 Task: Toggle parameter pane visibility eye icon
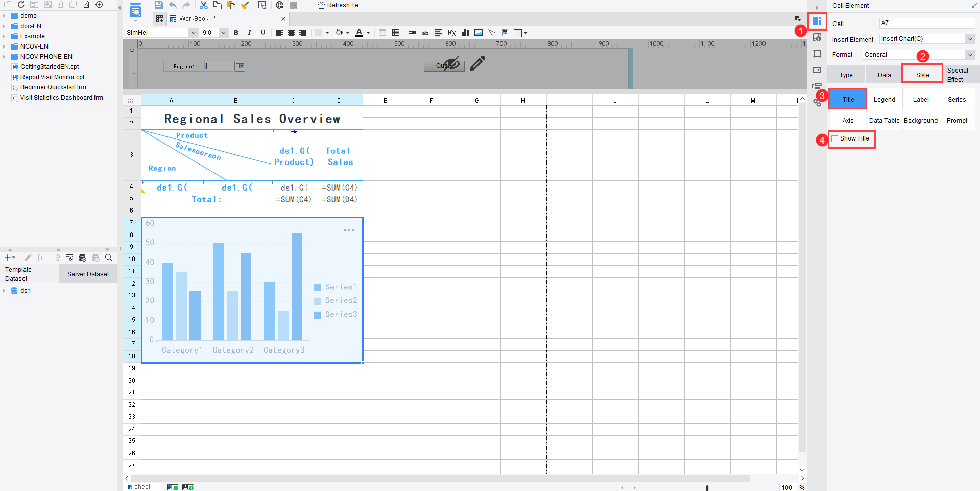[x=452, y=64]
